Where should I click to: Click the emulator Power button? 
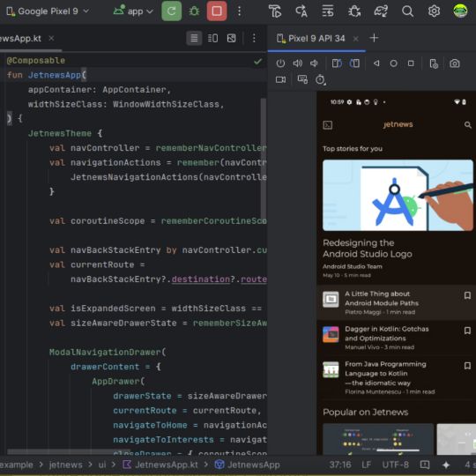pyautogui.click(x=280, y=63)
